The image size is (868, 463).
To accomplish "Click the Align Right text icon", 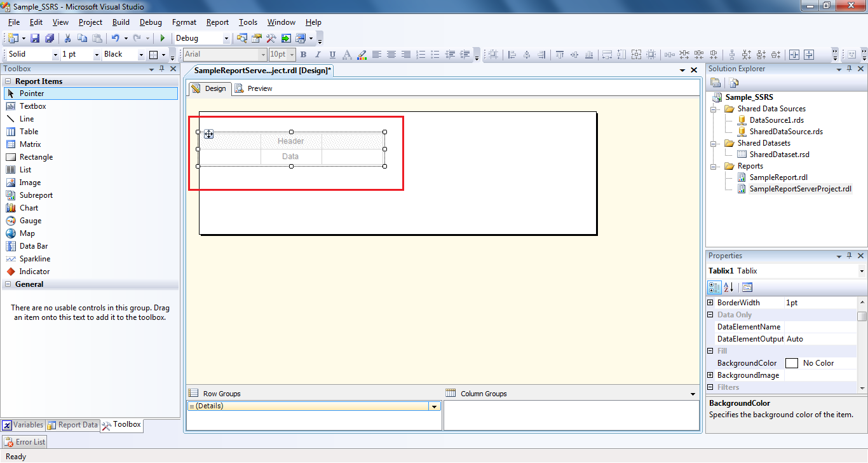I will (x=406, y=55).
